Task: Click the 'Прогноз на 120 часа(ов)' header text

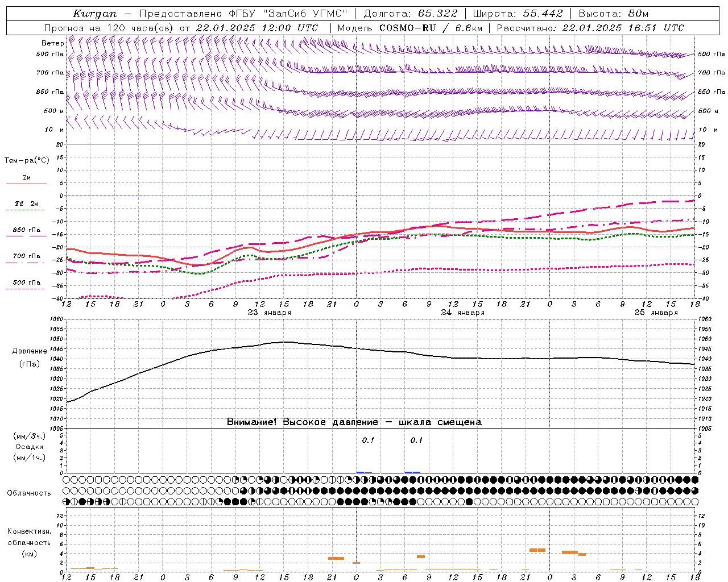Action: [109, 28]
